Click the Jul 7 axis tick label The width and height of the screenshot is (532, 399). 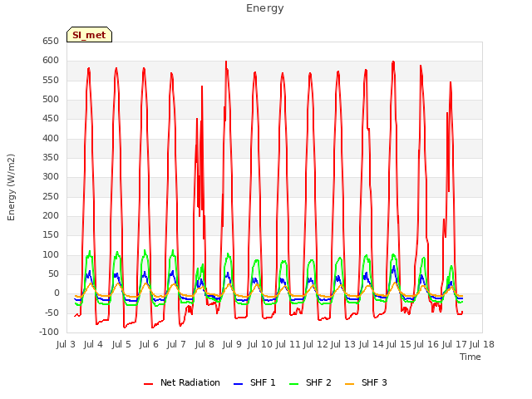click(176, 344)
